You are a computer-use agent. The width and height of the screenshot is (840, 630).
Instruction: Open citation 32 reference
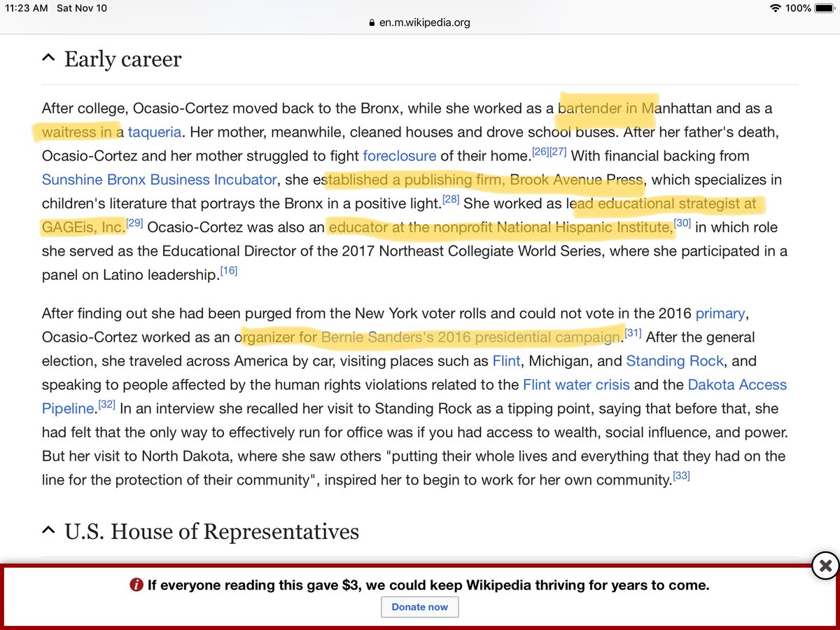[106, 405]
